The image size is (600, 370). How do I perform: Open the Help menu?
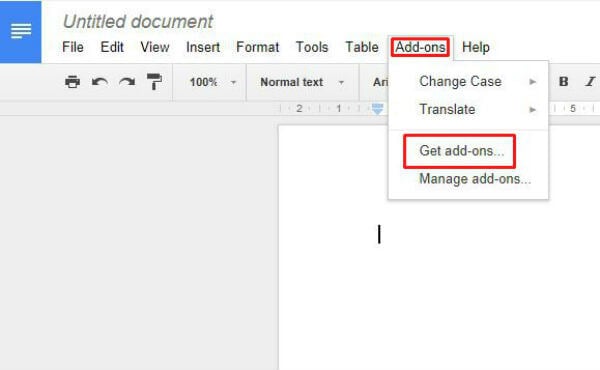pyautogui.click(x=476, y=47)
